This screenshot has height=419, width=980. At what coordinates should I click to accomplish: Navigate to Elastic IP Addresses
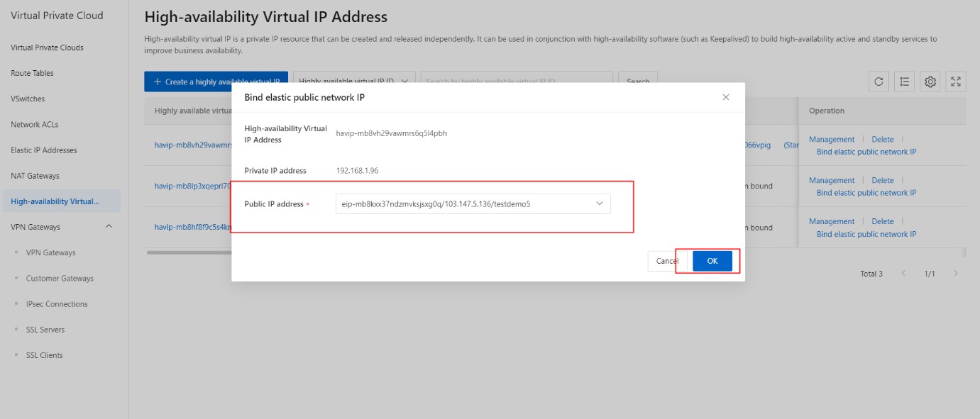point(43,150)
